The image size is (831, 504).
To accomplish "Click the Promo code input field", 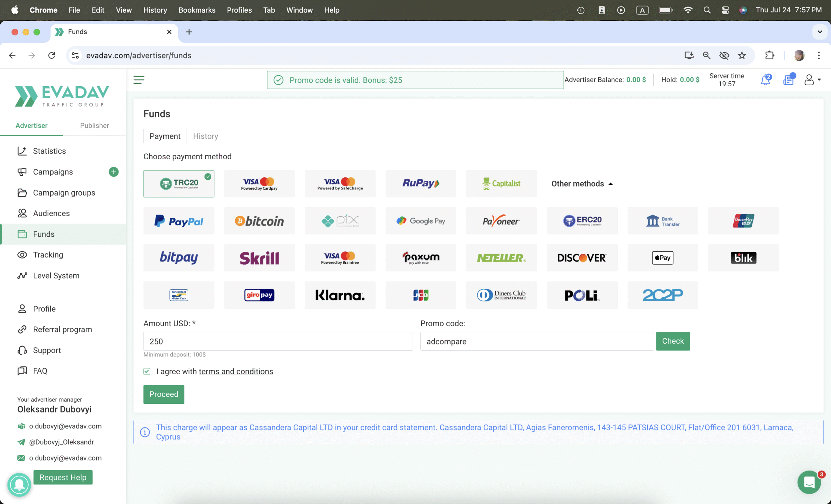I will tap(537, 341).
